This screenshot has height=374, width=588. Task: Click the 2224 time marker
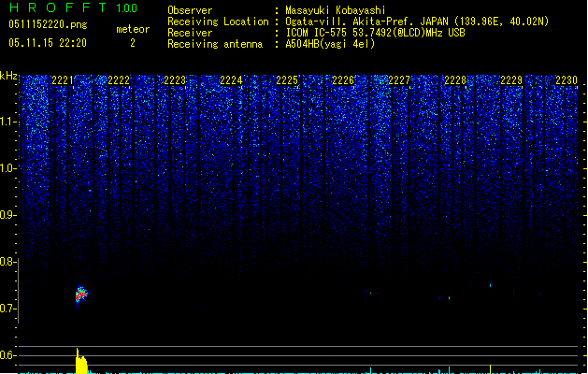click(231, 80)
